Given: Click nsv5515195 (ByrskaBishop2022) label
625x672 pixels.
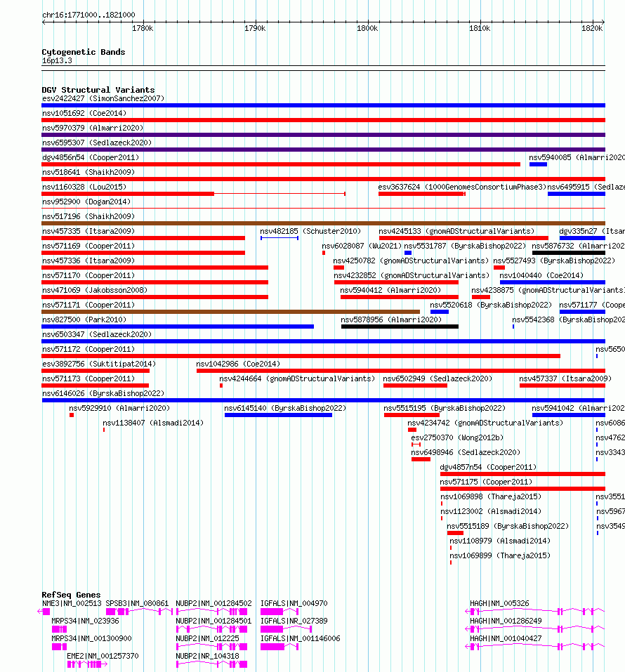Looking at the screenshot, I should click(x=445, y=409).
